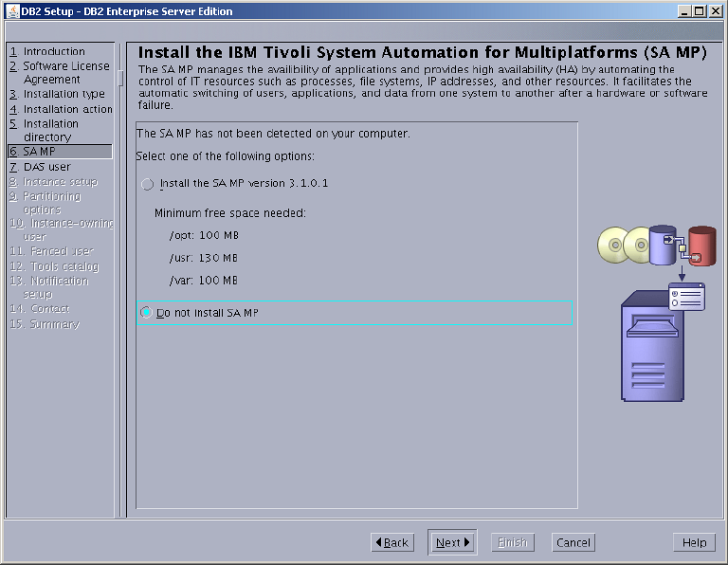The height and width of the screenshot is (565, 728).
Task: Click text '/var: 100 MB'
Action: coord(204,281)
